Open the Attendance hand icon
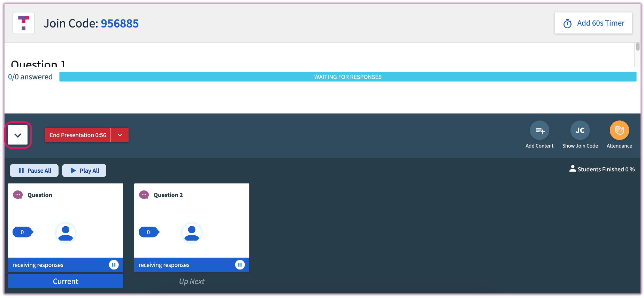The height and width of the screenshot is (298, 644). (x=619, y=131)
